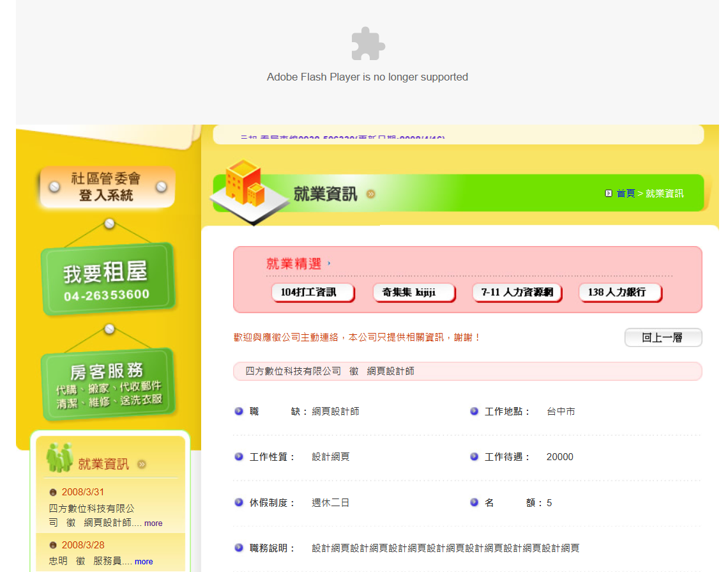Click the Flash plugin puzzle piece icon
The image size is (728, 572).
point(368,44)
